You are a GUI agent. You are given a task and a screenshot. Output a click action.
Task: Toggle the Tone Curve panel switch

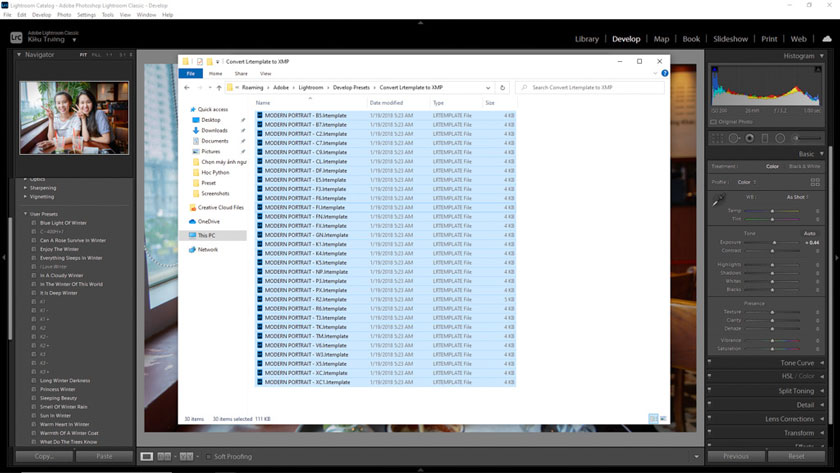710,362
